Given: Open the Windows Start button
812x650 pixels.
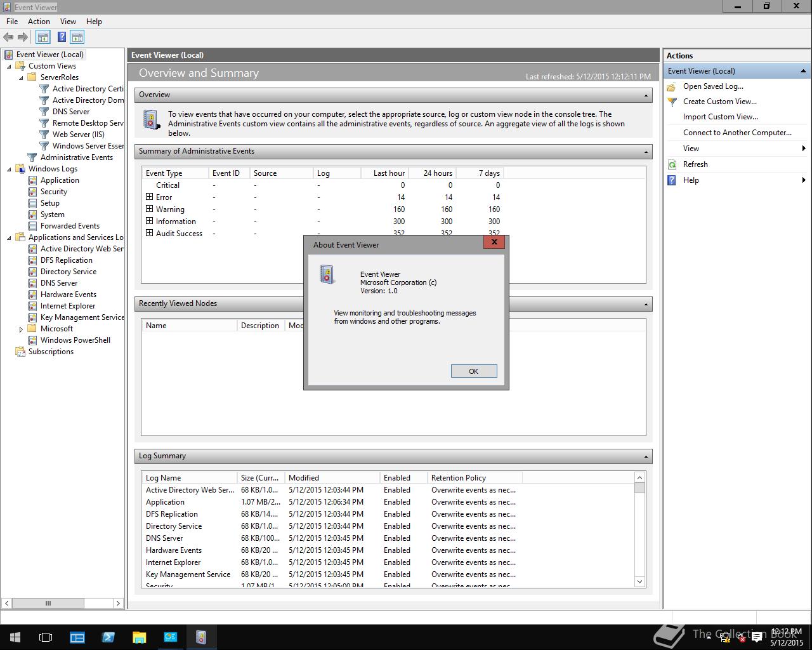Looking at the screenshot, I should coord(15,637).
